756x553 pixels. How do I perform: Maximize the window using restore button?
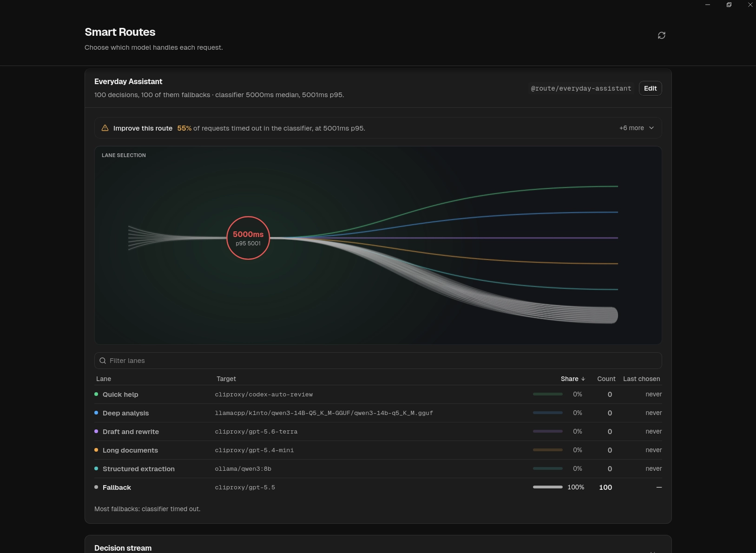729,5
